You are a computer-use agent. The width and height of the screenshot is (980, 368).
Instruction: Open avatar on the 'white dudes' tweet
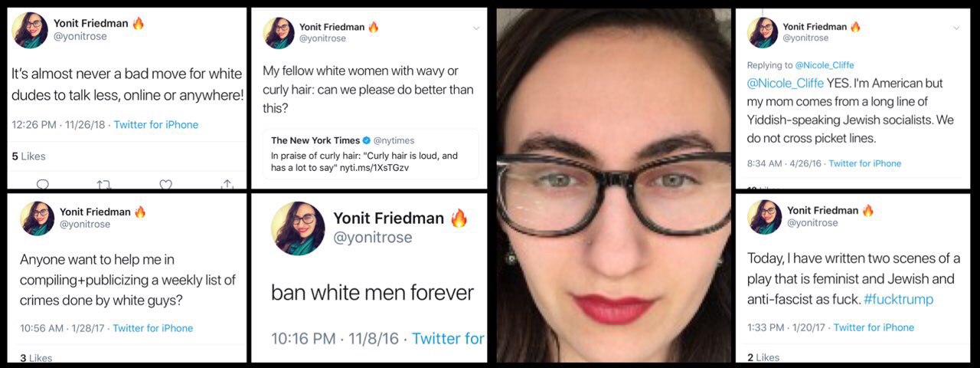tap(31, 30)
